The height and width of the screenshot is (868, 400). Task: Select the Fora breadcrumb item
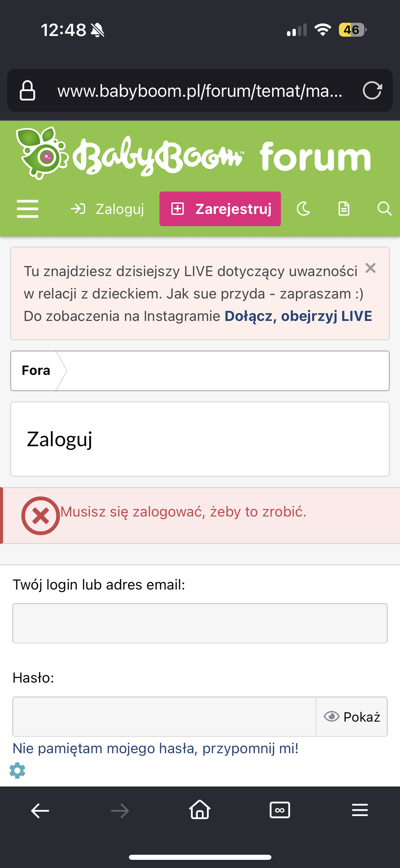[x=36, y=370]
